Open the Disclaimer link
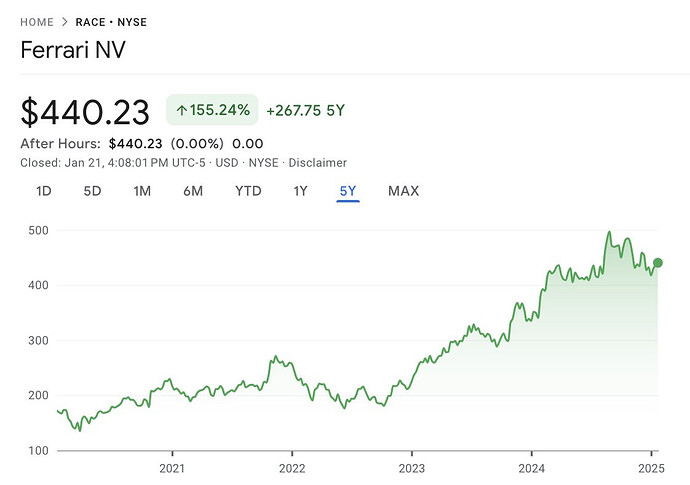The height and width of the screenshot is (485, 690). pos(318,163)
